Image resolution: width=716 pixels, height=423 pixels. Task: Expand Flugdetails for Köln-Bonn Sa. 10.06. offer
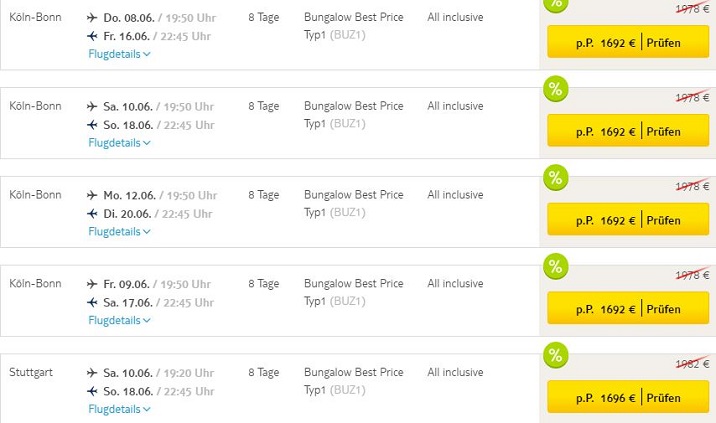[x=119, y=143]
